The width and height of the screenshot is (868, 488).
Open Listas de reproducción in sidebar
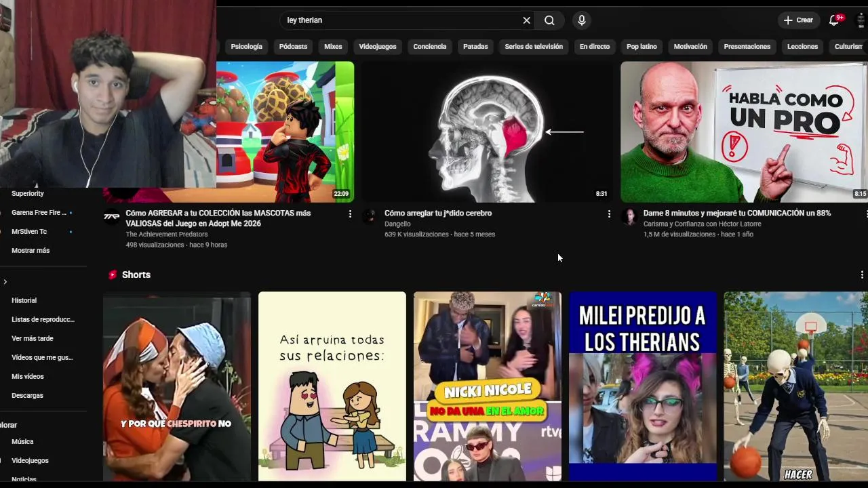tap(43, 319)
